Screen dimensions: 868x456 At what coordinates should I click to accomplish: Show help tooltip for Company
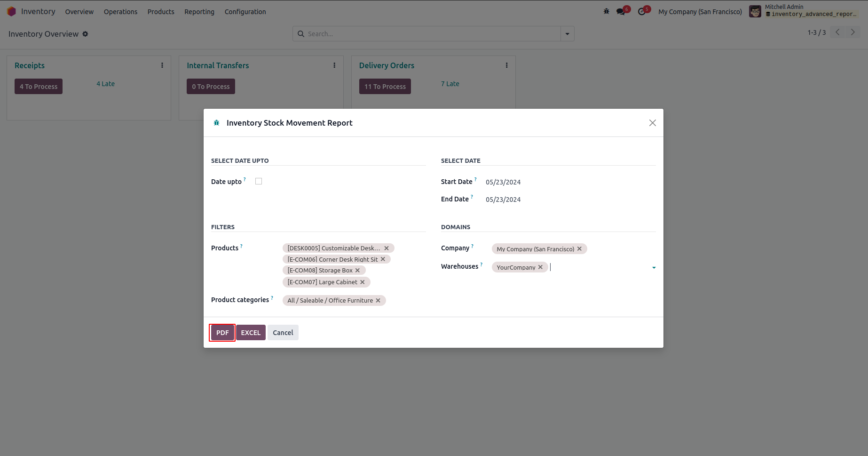[472, 246]
